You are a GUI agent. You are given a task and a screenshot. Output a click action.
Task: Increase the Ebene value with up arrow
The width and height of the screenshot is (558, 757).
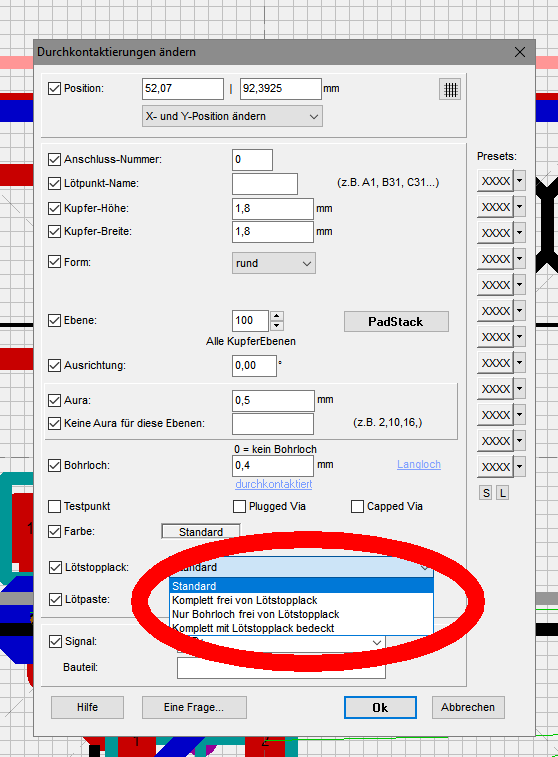pos(277,316)
